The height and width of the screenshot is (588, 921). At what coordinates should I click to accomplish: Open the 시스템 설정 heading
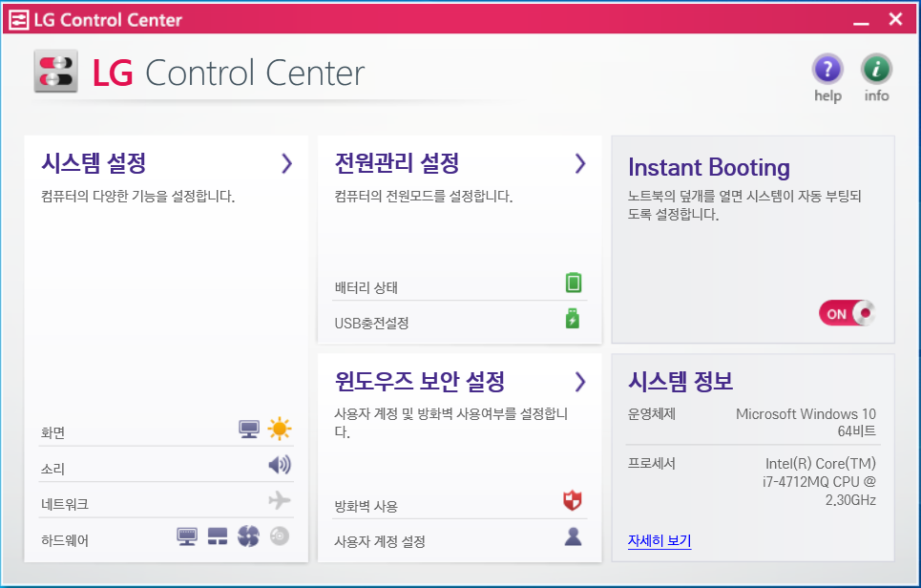click(94, 162)
